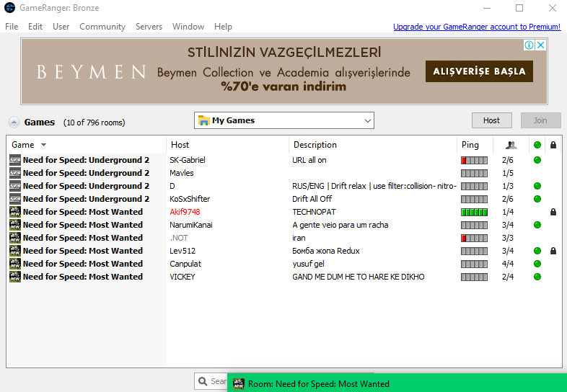This screenshot has width=567, height=392.
Task: Click the search magnifier icon
Action: coord(203,381)
